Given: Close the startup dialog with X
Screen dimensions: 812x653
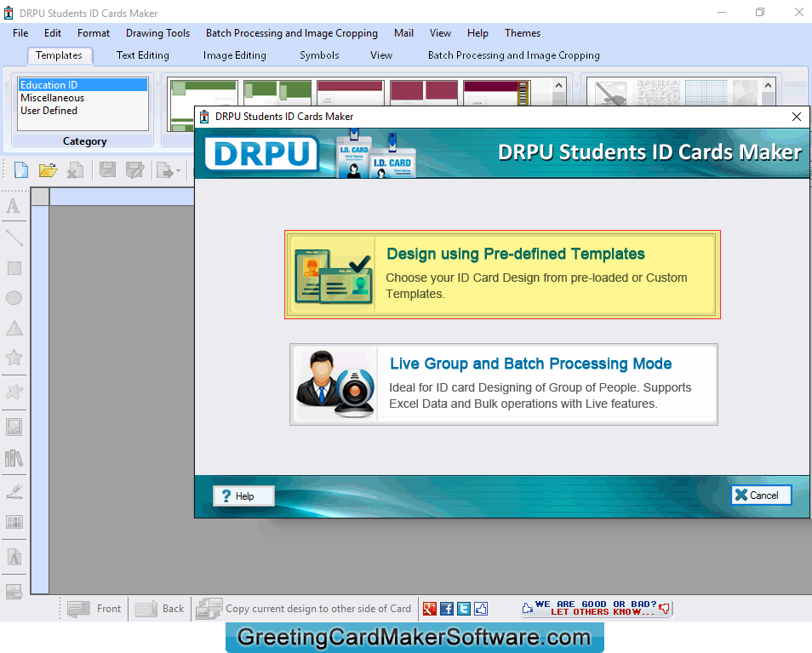Looking at the screenshot, I should 797,117.
